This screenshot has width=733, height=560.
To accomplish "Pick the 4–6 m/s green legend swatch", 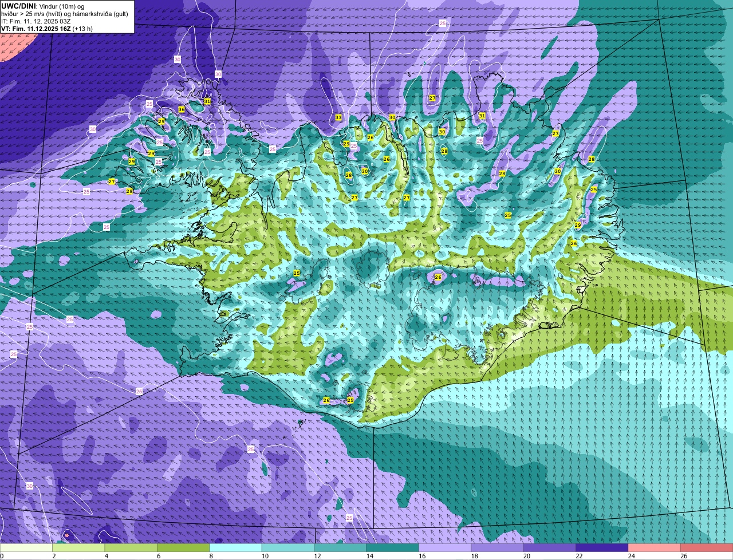I will [x=131, y=547].
